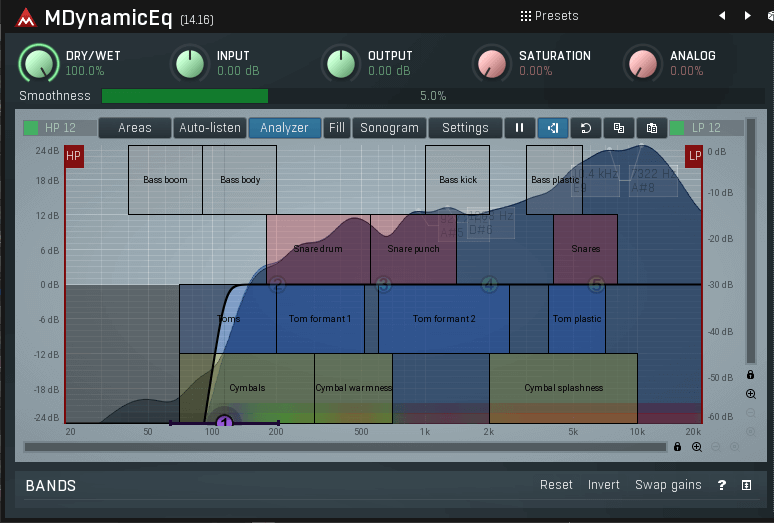Click the Tom formant 2 area
Viewport: 774px width, 523px height.
coord(444,319)
